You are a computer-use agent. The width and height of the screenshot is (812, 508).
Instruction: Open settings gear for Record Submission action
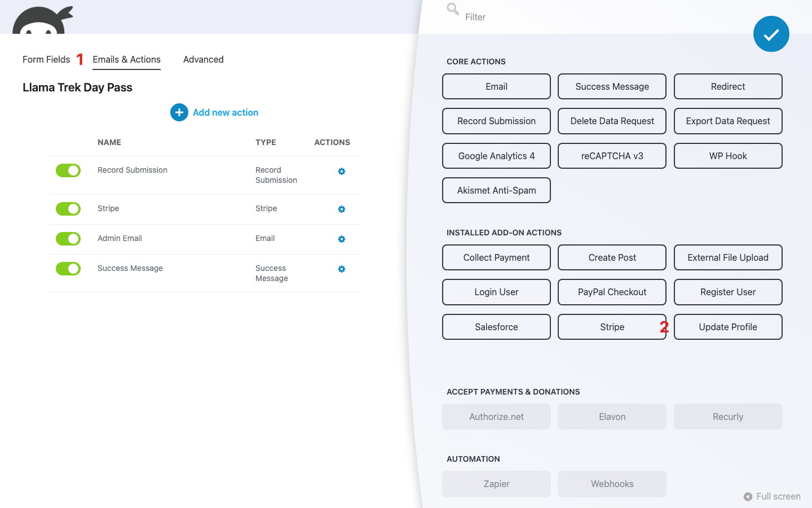pyautogui.click(x=342, y=171)
